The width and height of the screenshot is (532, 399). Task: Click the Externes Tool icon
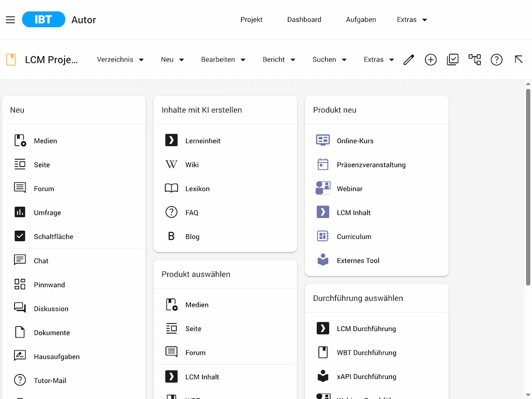[323, 259]
